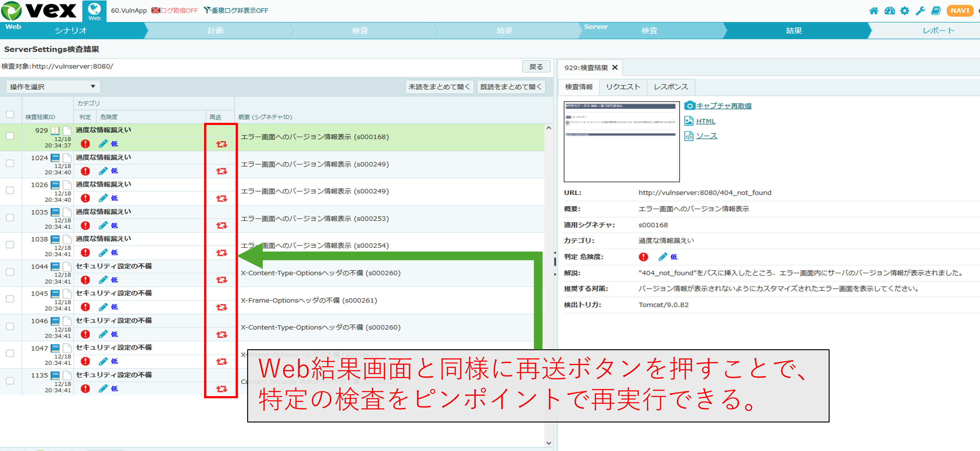Select the wrench tool icon

click(921, 11)
